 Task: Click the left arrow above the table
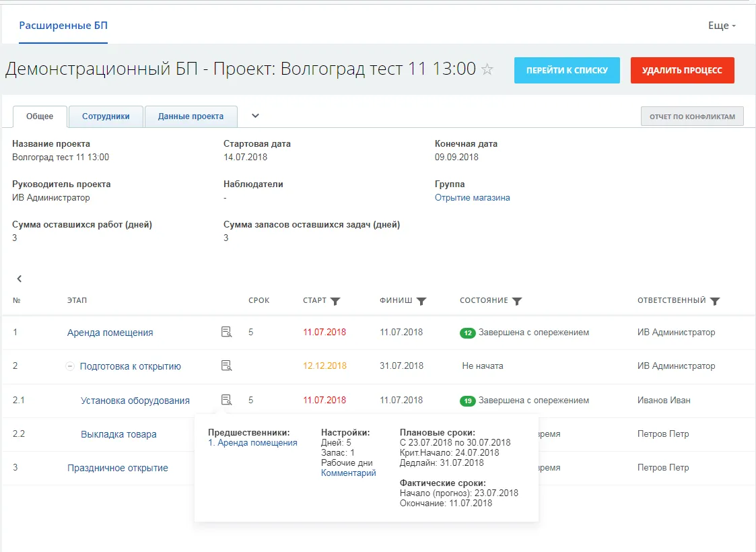pyautogui.click(x=20, y=279)
